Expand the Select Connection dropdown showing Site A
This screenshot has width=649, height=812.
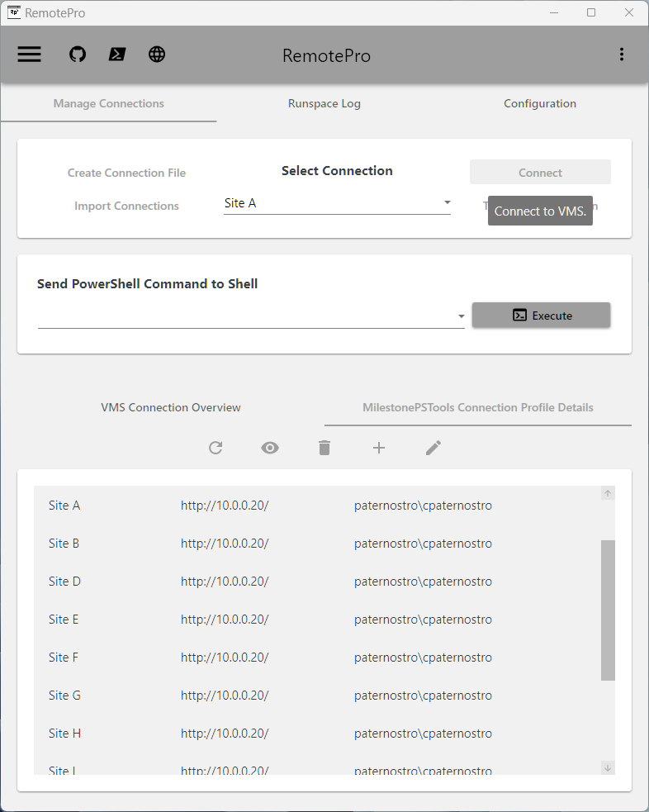[337, 203]
